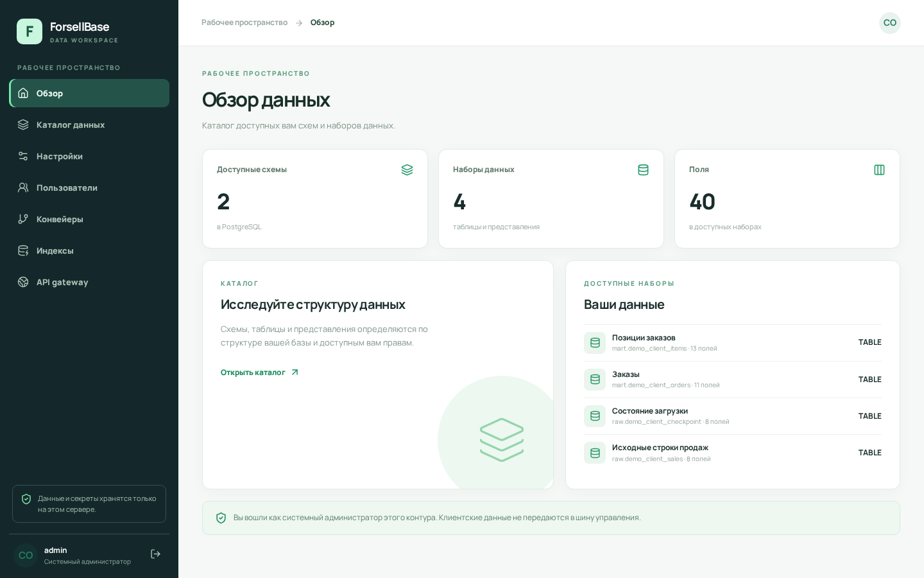Navigate to Конвейеры in sidebar
This screenshot has height=578, width=924.
(89, 219)
